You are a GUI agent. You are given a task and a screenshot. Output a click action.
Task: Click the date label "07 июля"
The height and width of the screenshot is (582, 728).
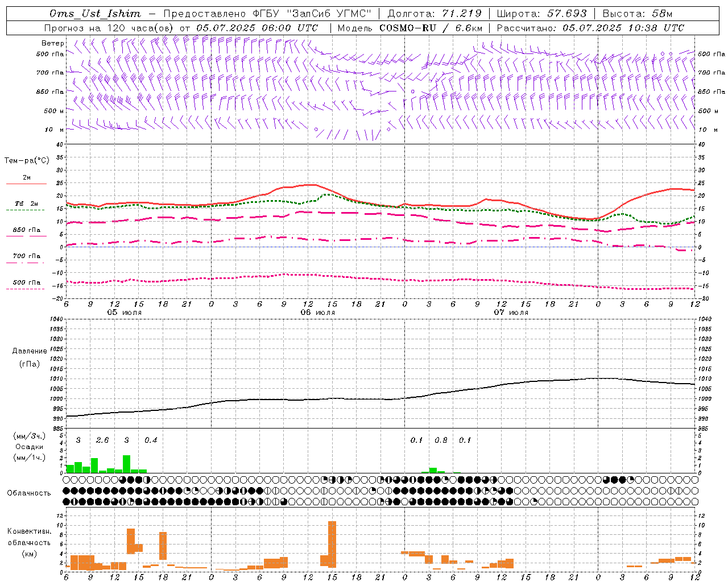pyautogui.click(x=511, y=313)
